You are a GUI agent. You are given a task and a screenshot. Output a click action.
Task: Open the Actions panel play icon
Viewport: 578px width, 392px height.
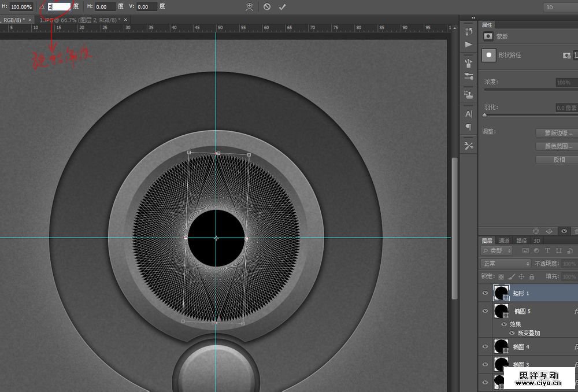469,45
